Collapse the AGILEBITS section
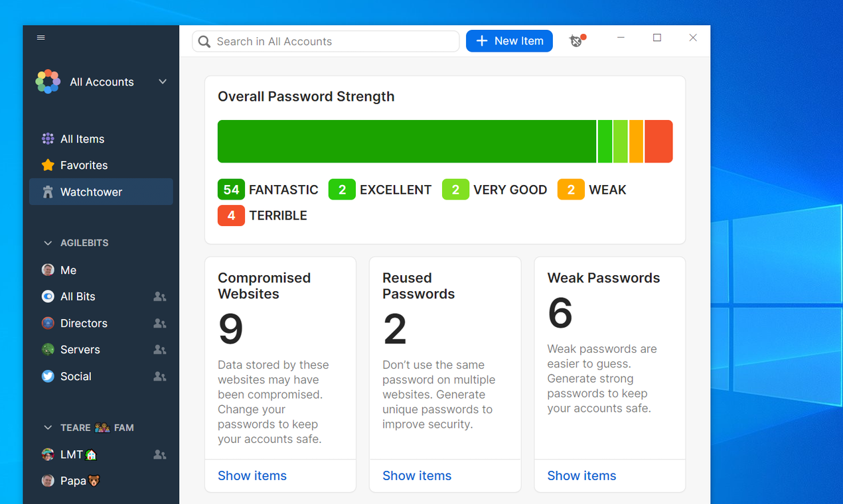Image resolution: width=843 pixels, height=504 pixels. click(48, 243)
